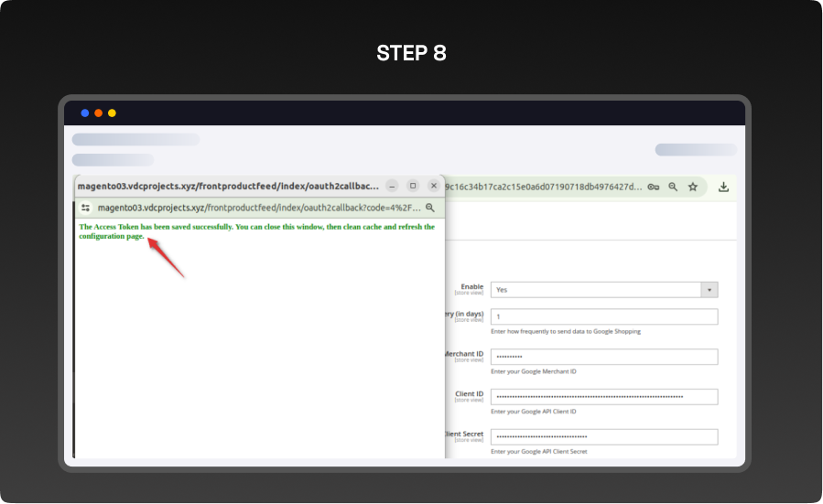Click the zoom magnifier in main browser toolbar
The height and width of the screenshot is (504, 823).
[673, 187]
